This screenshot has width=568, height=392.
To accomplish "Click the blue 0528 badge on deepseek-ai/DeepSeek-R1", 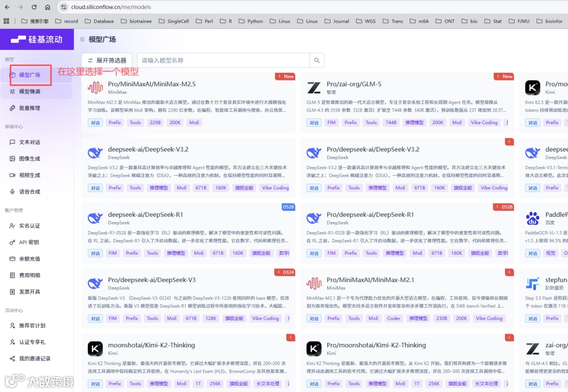I will click(x=288, y=207).
